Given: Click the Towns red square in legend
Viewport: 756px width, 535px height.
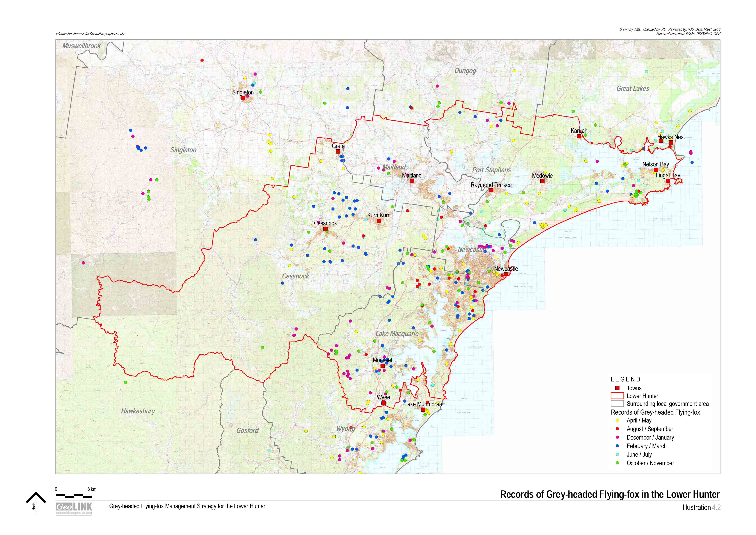Looking at the screenshot, I should (x=617, y=388).
